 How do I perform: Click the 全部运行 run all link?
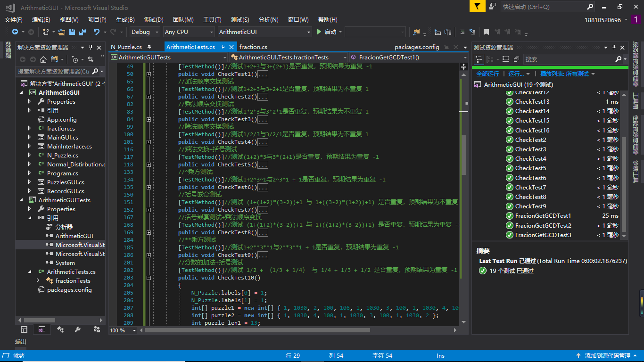487,74
